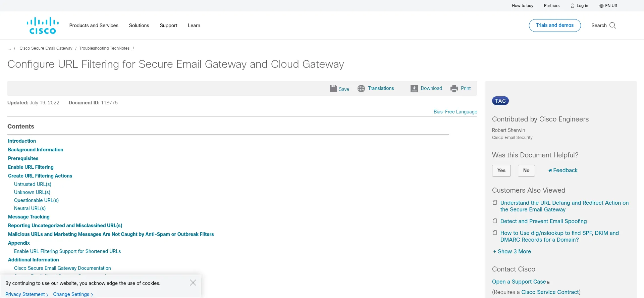
Task: Click the Search magnifier icon
Action: pyautogui.click(x=612, y=26)
